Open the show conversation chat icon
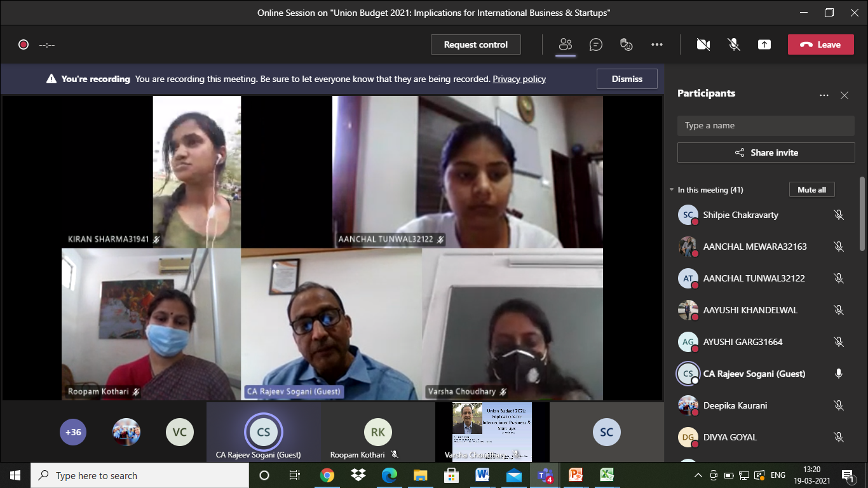868x488 pixels. tap(595, 44)
